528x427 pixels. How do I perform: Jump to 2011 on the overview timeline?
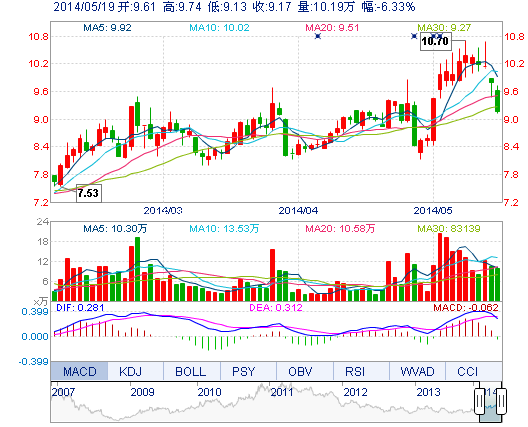tap(282, 392)
